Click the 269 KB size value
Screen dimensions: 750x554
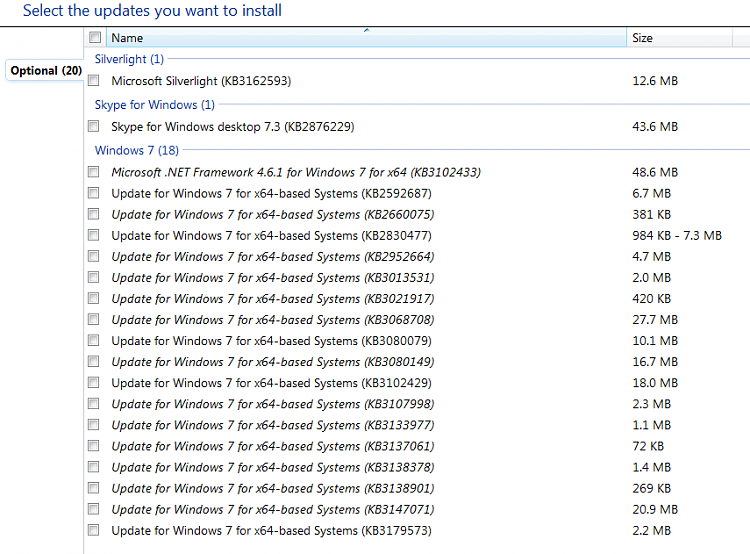click(651, 488)
